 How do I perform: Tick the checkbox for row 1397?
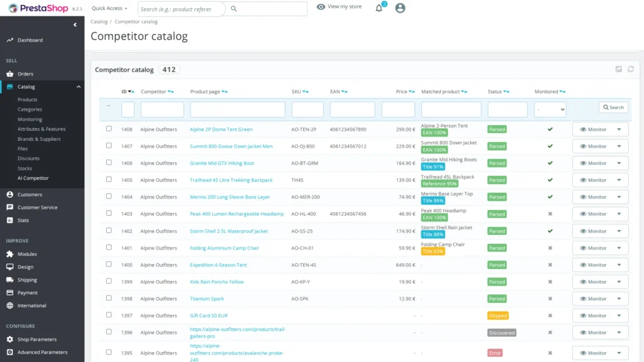click(x=109, y=315)
